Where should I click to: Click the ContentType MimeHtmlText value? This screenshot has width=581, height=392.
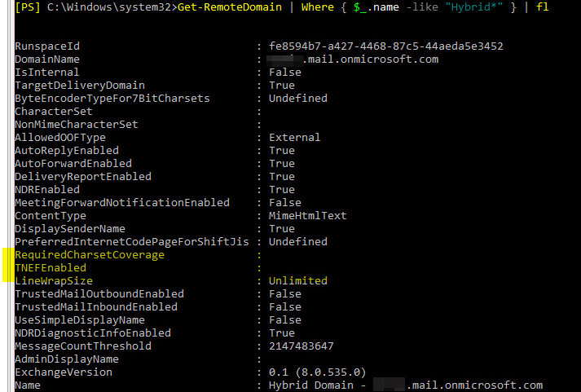[307, 216]
